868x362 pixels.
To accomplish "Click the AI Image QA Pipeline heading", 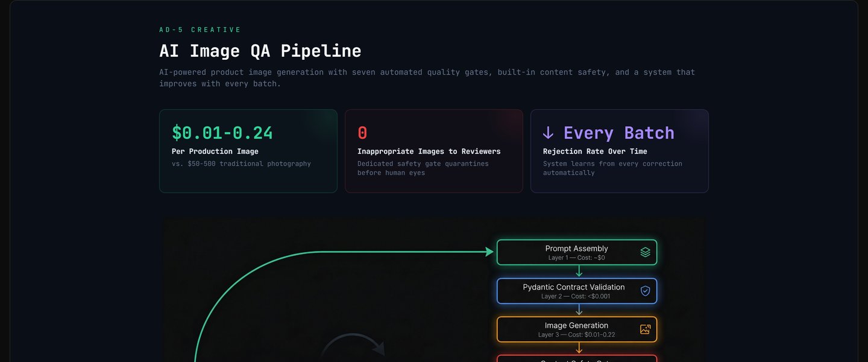I will [260, 51].
